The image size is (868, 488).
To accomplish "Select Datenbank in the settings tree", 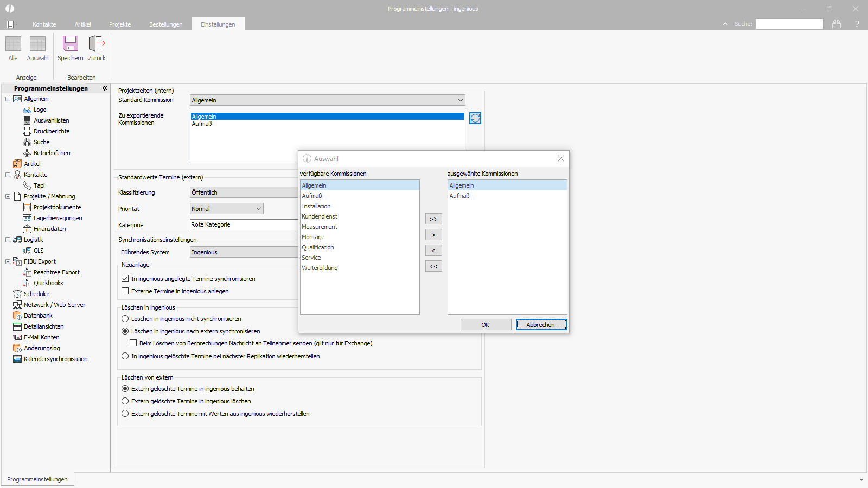I will [x=38, y=316].
